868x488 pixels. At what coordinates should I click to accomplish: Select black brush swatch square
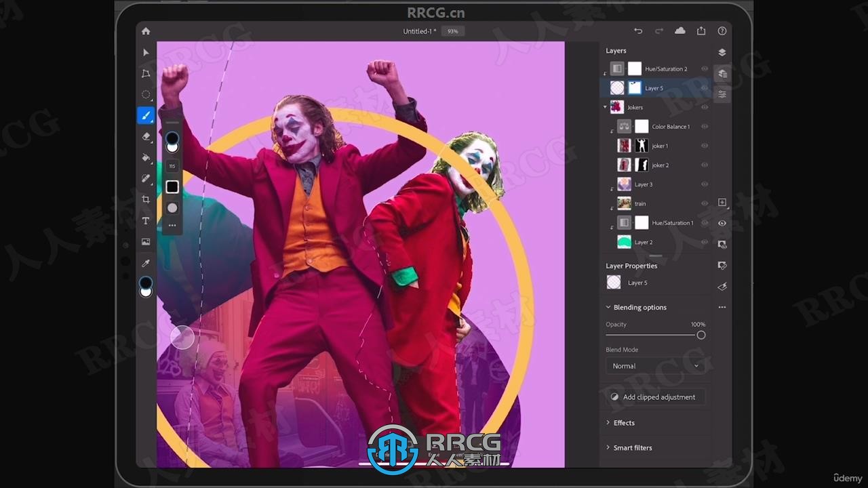(172, 187)
